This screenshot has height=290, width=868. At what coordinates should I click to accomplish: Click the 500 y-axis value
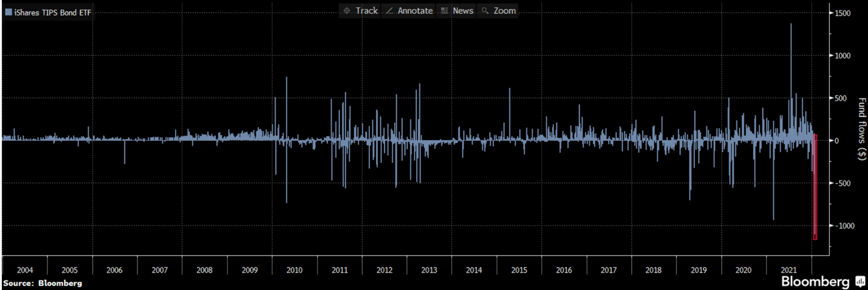coord(840,98)
